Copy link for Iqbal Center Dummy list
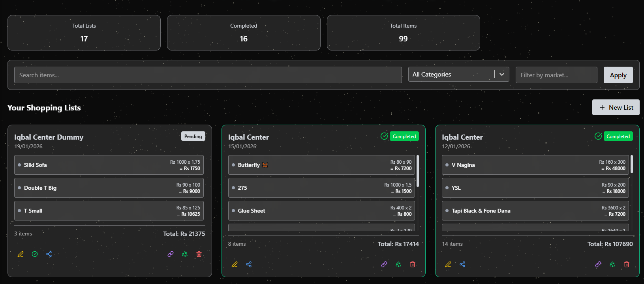644x284 pixels. [x=171, y=254]
